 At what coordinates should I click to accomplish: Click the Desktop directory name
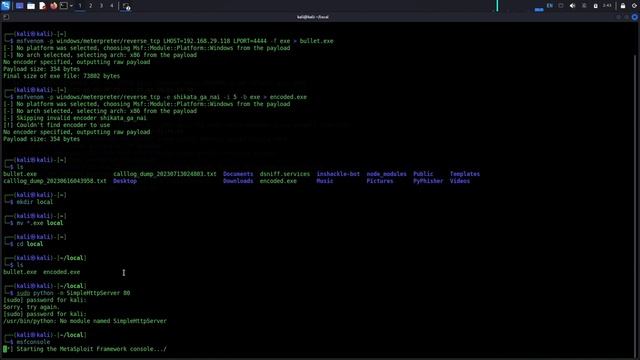click(x=125, y=181)
